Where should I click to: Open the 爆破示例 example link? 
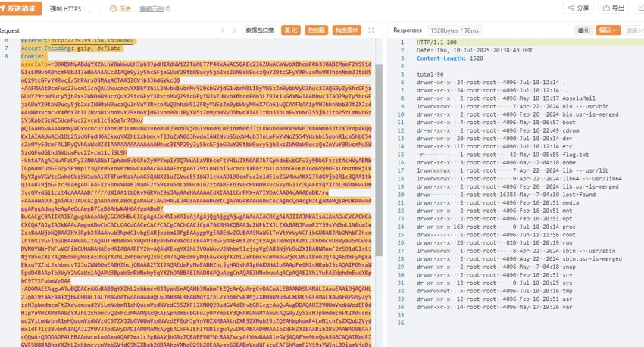point(152,8)
